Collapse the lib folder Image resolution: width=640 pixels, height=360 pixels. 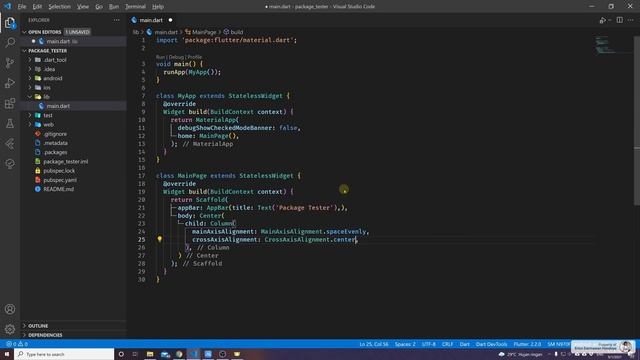[46, 97]
